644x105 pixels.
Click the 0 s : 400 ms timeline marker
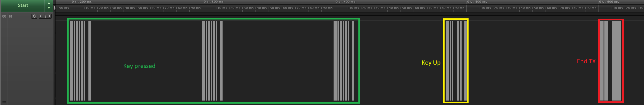point(345,2)
